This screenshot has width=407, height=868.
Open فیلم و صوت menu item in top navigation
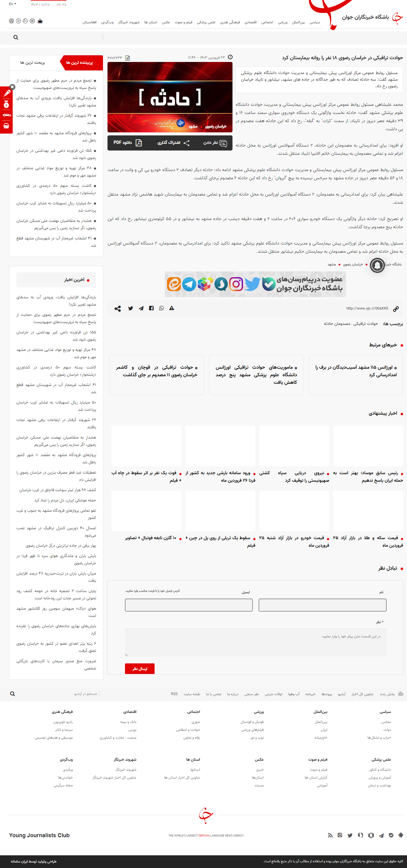tap(184, 22)
